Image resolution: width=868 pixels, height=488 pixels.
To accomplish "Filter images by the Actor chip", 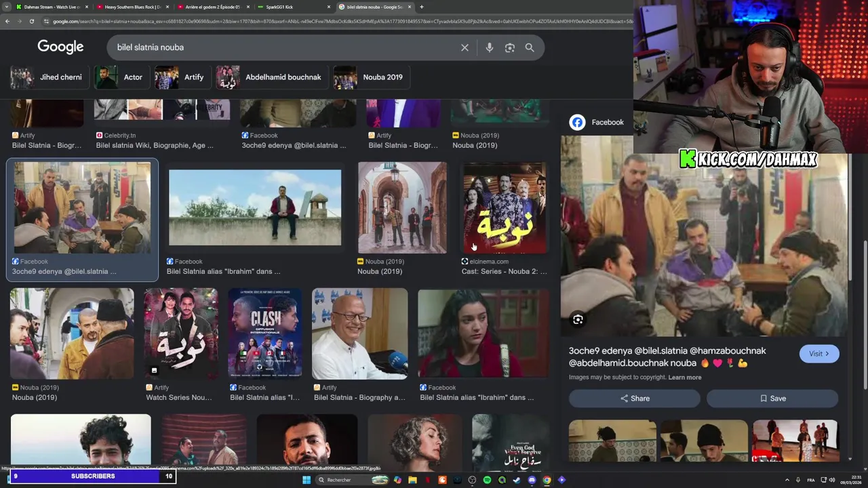I will [121, 77].
